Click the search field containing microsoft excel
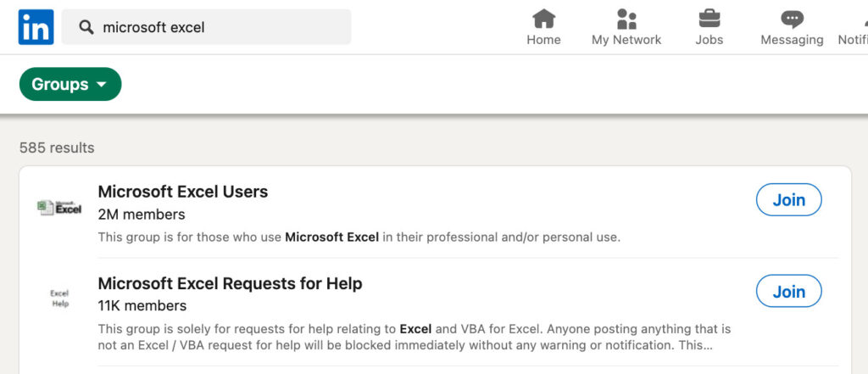 coord(220,27)
